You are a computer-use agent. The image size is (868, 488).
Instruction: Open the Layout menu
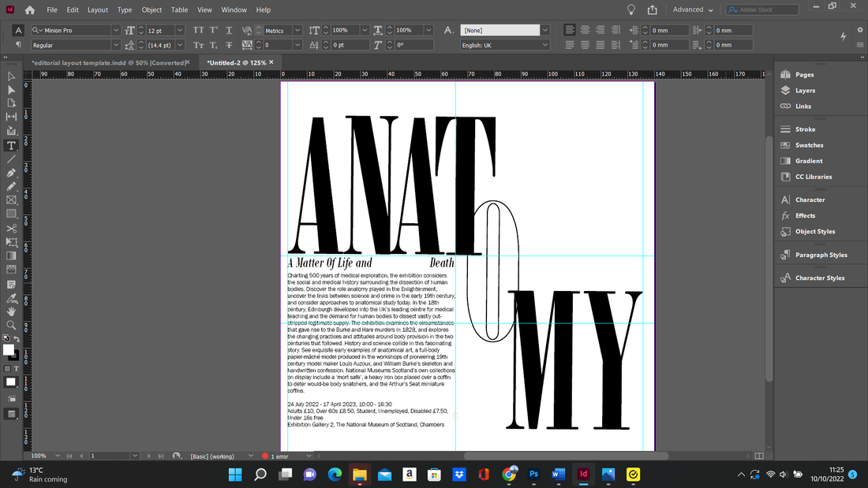tap(98, 10)
